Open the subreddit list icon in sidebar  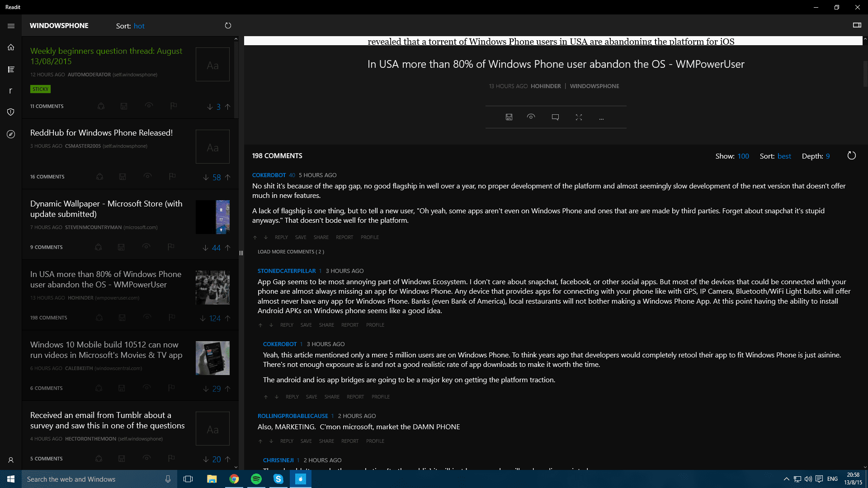11,69
